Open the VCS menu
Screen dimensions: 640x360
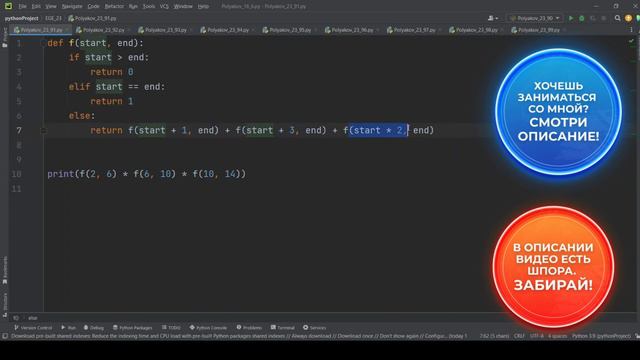164,7
